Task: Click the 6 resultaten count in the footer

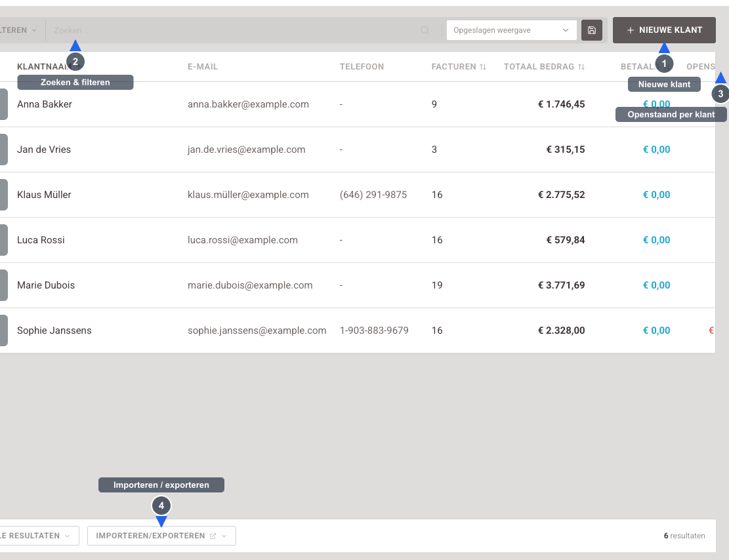Action: coord(684,536)
